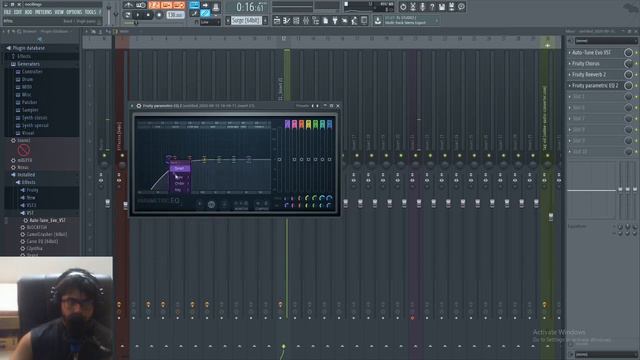The height and width of the screenshot is (360, 640).
Task: Click the download/content library icon
Action: click(378, 20)
